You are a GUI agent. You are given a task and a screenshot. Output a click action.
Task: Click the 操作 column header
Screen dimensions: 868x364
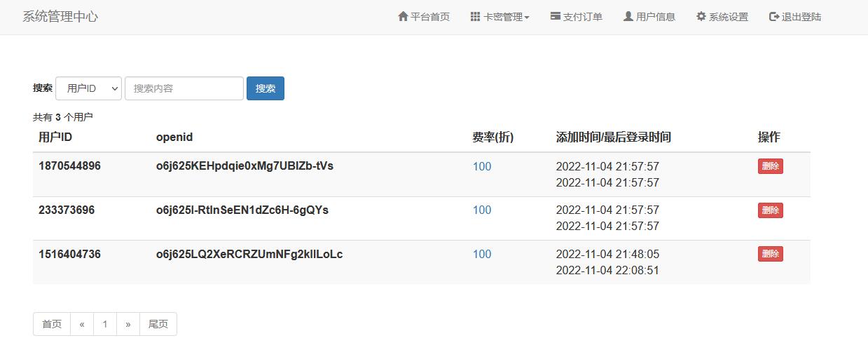coord(769,137)
